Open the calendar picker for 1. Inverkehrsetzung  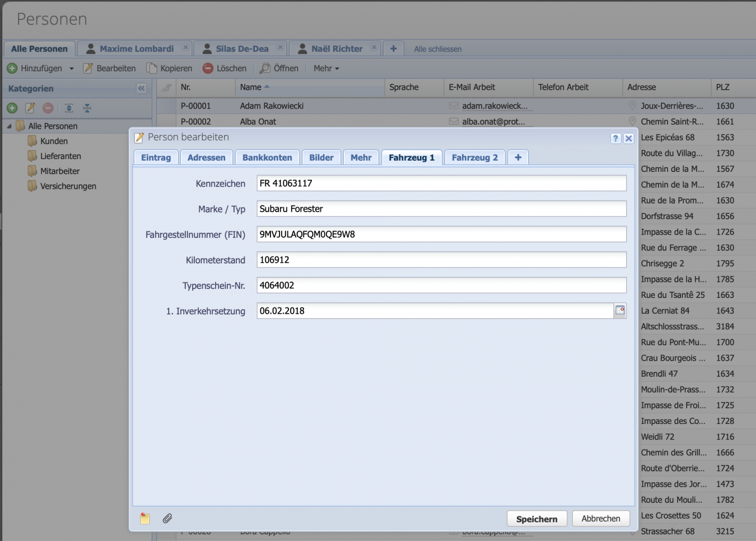pyautogui.click(x=619, y=311)
